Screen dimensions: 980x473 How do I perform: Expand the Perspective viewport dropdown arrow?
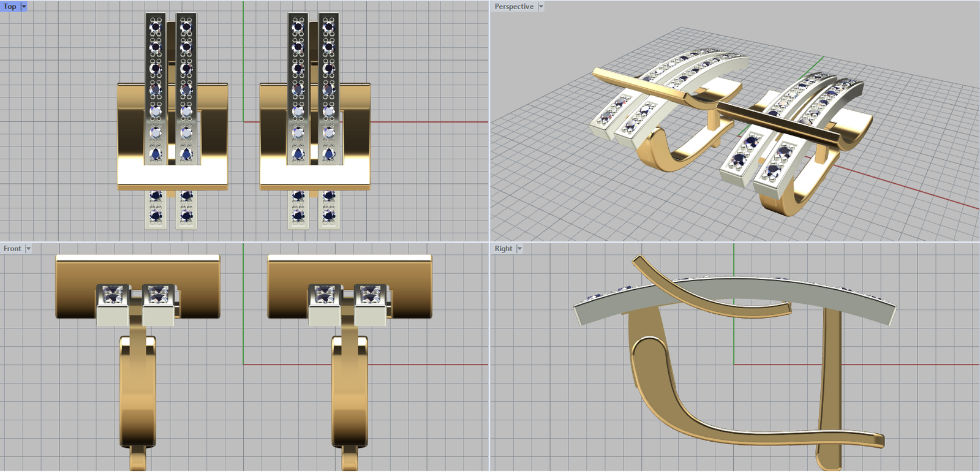click(x=541, y=6)
